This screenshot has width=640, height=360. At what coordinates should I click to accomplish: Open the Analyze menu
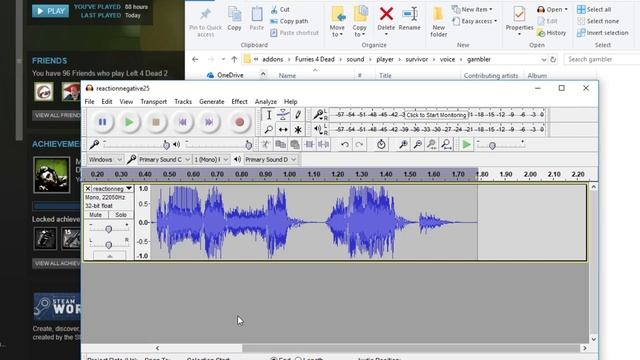click(266, 102)
